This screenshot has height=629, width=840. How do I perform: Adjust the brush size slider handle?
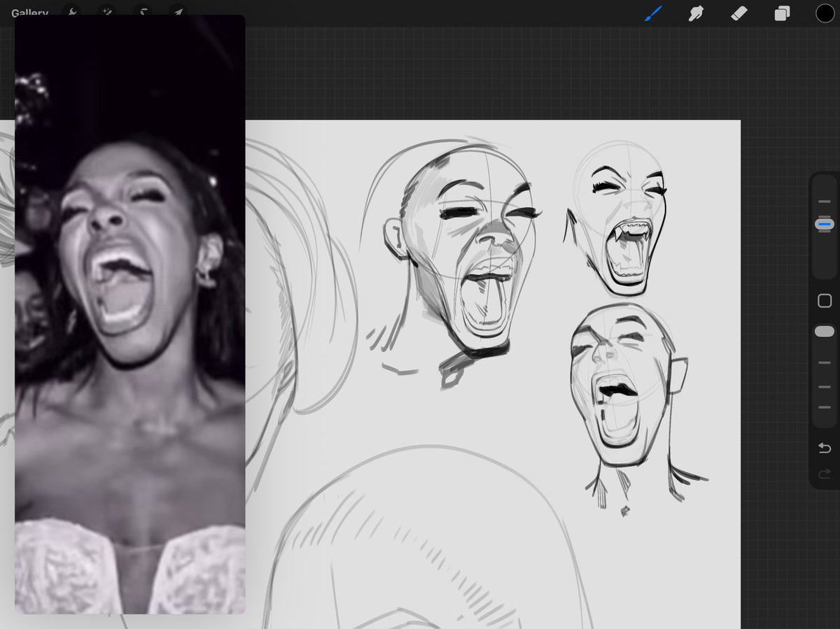click(x=825, y=225)
